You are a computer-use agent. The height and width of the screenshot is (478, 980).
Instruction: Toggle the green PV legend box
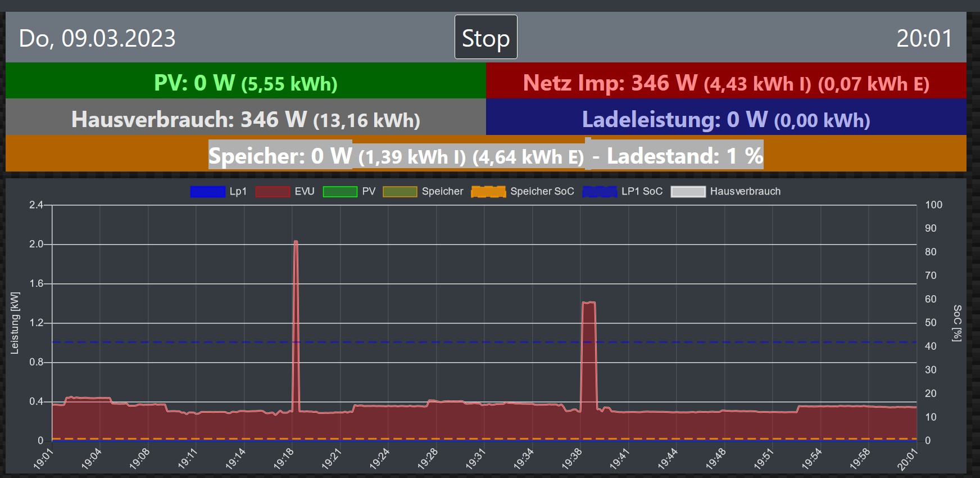340,192
